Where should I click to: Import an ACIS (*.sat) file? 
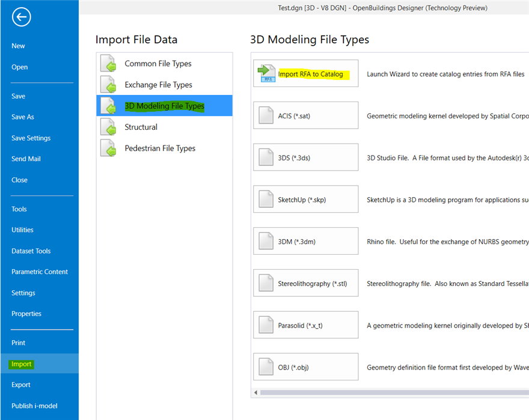(305, 115)
